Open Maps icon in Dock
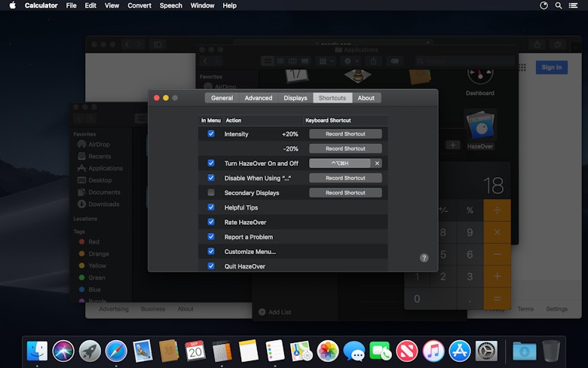Viewport: 588px width, 368px height. click(301, 351)
